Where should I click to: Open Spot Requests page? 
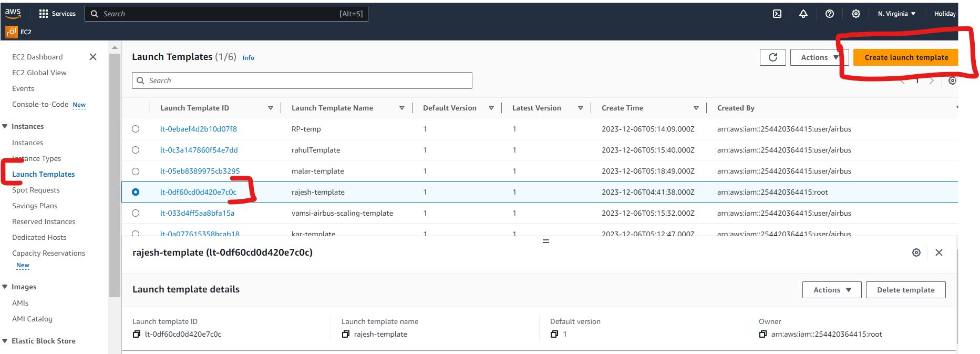coord(36,190)
